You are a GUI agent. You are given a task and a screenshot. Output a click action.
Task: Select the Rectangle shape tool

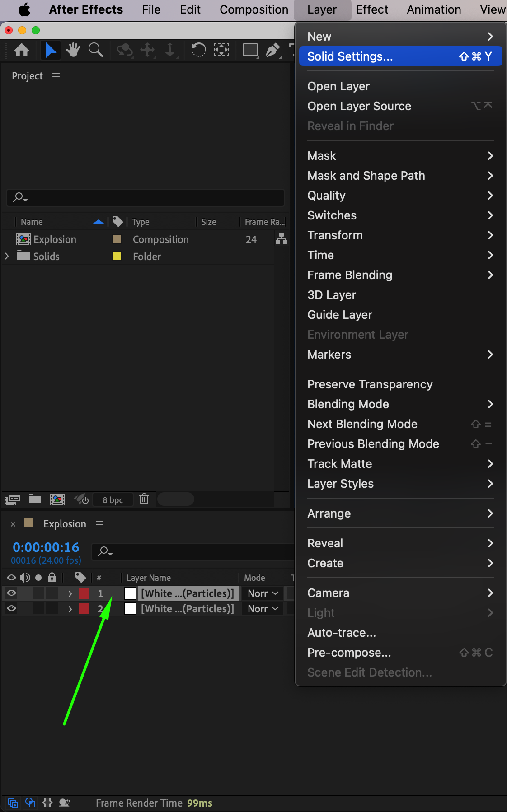tap(250, 50)
